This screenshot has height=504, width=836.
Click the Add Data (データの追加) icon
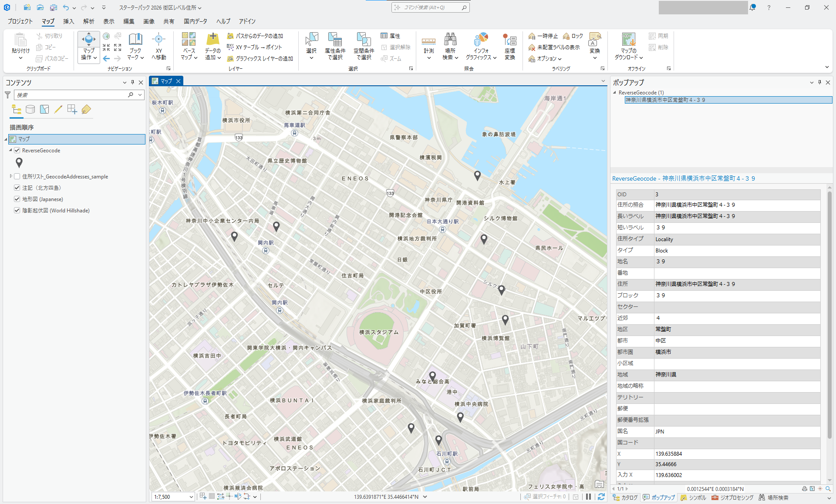pyautogui.click(x=212, y=40)
